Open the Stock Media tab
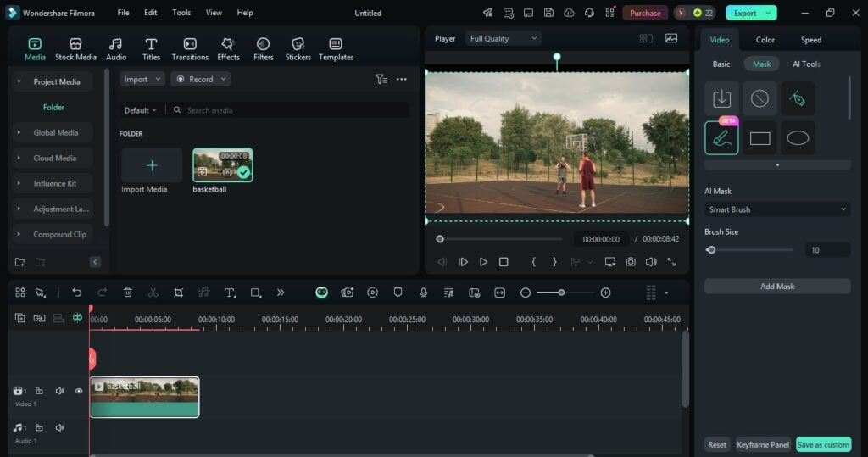This screenshot has height=457, width=868. click(x=75, y=48)
